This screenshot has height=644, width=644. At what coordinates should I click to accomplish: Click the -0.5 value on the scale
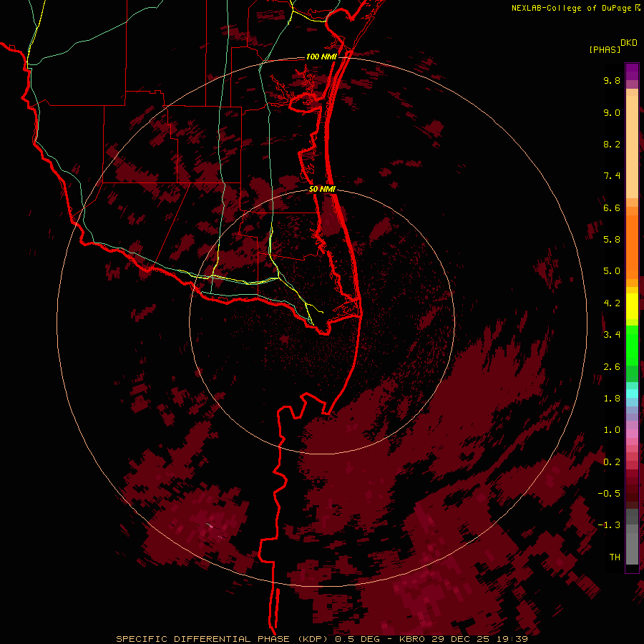point(609,494)
